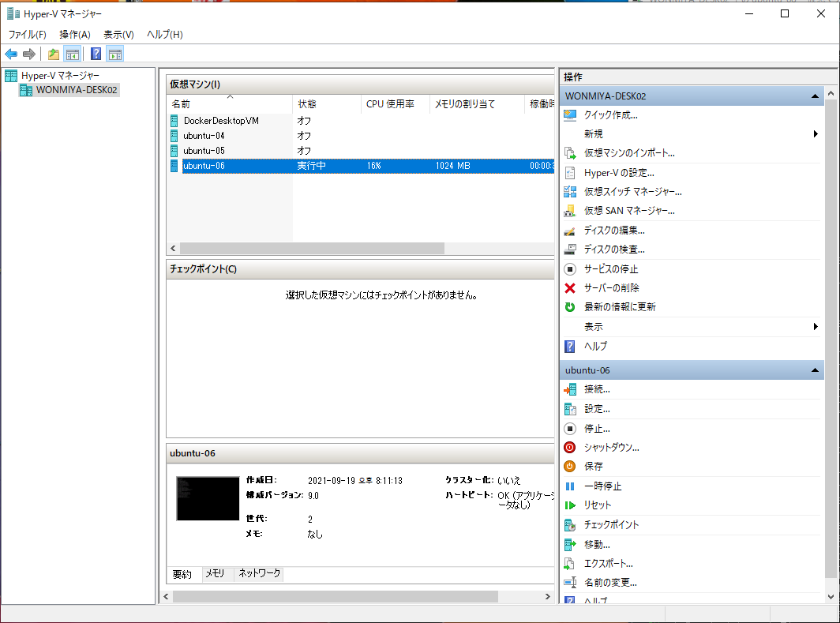The height and width of the screenshot is (623, 840).
Task: Select WONMIYA-DESK02 server in tree
Action: point(77,90)
